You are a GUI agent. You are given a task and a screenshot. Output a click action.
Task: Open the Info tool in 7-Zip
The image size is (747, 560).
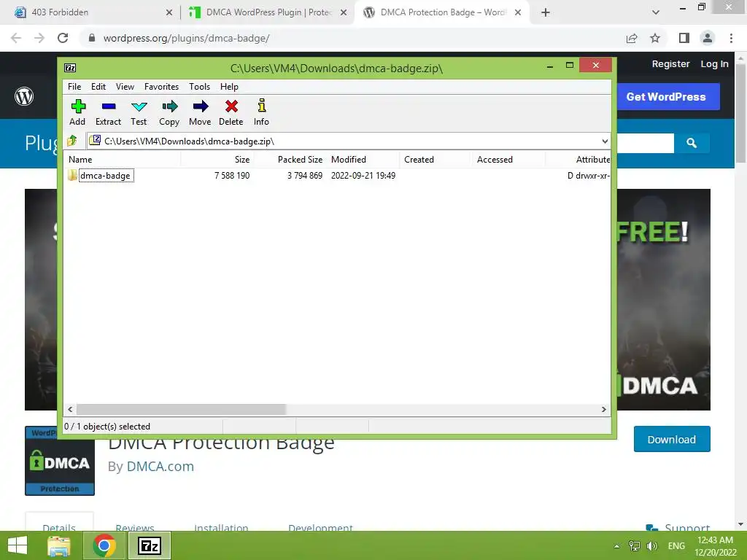(262, 106)
